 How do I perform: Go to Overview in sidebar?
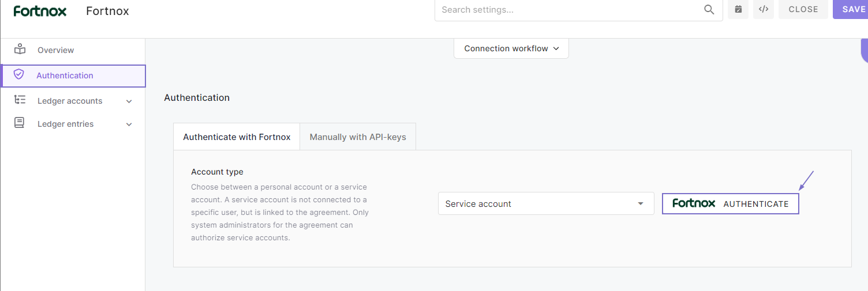(x=73, y=50)
